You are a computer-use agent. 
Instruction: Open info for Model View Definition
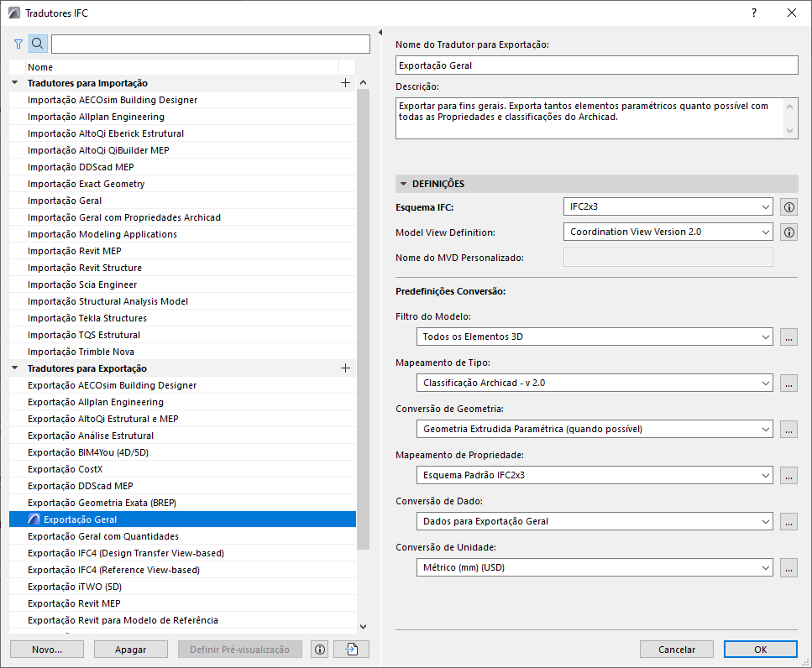[788, 232]
